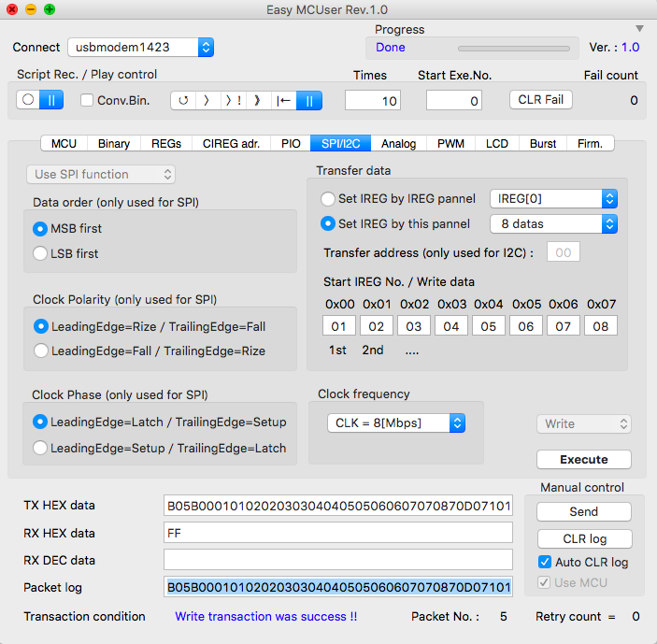
Task: Switch to the Analog tab
Action: 398,143
